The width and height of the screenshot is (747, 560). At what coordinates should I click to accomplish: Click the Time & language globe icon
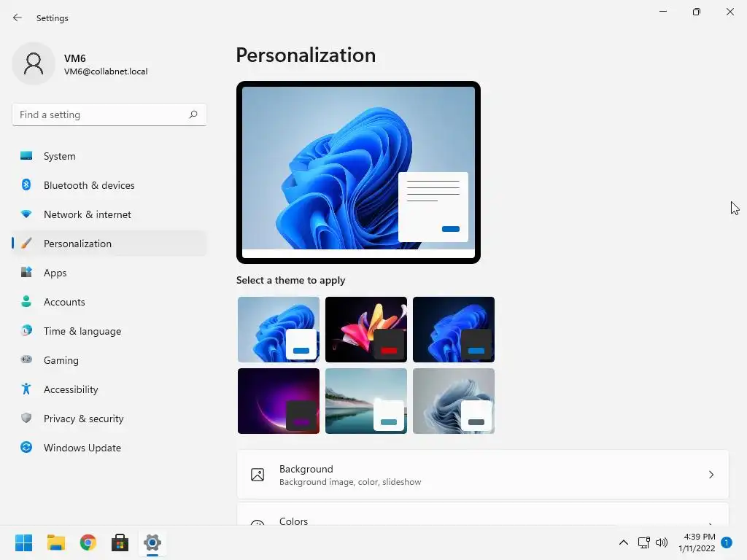[x=26, y=330]
